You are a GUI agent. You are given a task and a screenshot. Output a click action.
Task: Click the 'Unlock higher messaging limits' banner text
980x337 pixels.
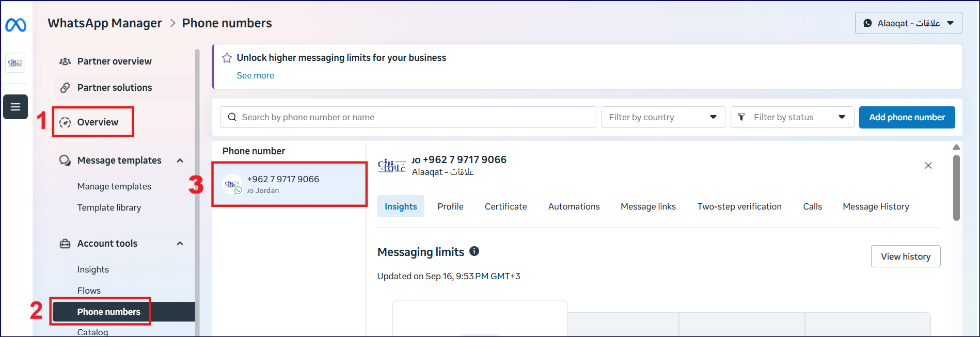coord(341,58)
